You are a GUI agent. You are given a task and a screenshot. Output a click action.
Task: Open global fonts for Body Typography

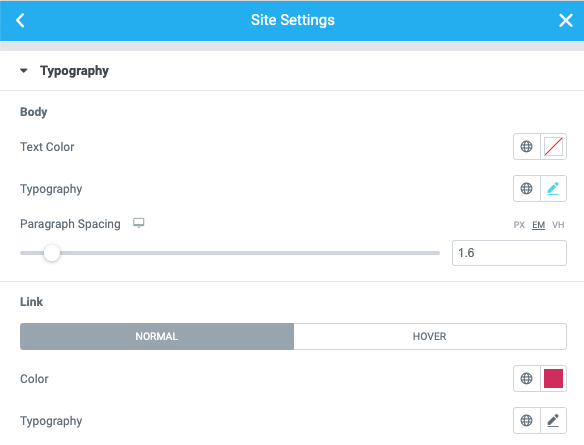[526, 188]
